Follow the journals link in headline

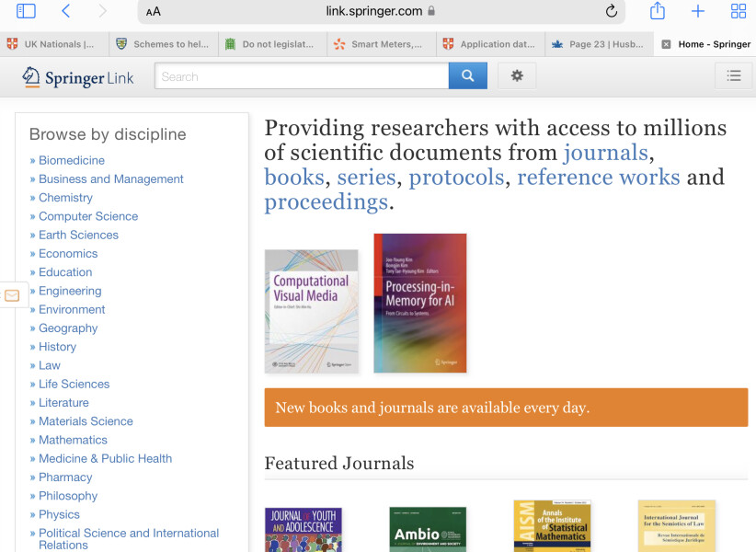(x=606, y=153)
